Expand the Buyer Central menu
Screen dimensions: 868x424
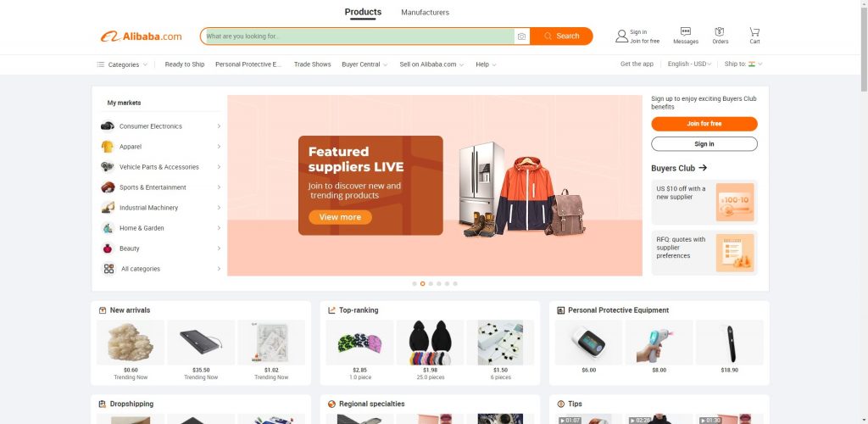tap(364, 64)
